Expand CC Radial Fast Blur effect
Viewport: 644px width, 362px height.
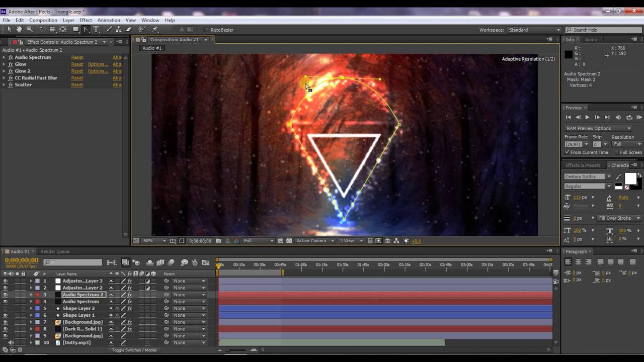click(4, 78)
